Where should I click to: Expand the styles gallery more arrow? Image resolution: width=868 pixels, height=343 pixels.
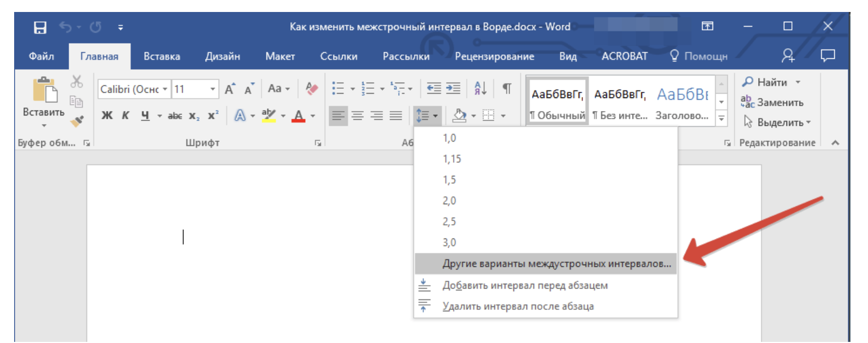(x=722, y=118)
